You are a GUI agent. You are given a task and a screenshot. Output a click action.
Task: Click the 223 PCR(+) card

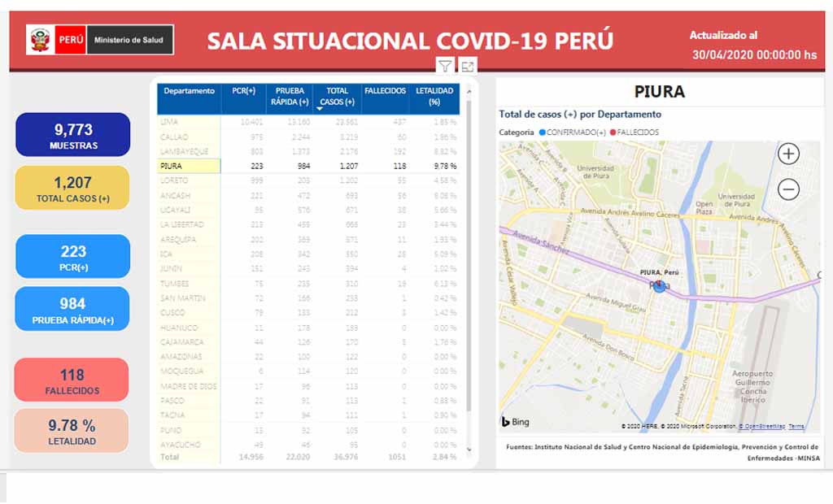[72, 257]
